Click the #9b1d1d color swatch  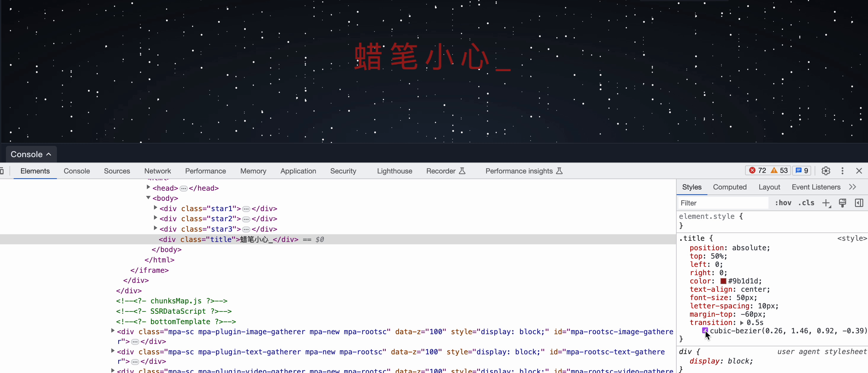click(x=723, y=281)
